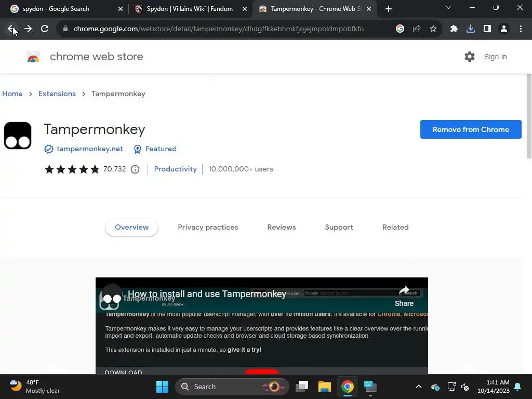The height and width of the screenshot is (399, 532).
Task: Click the Chrome taskbar icon
Action: 348,387
